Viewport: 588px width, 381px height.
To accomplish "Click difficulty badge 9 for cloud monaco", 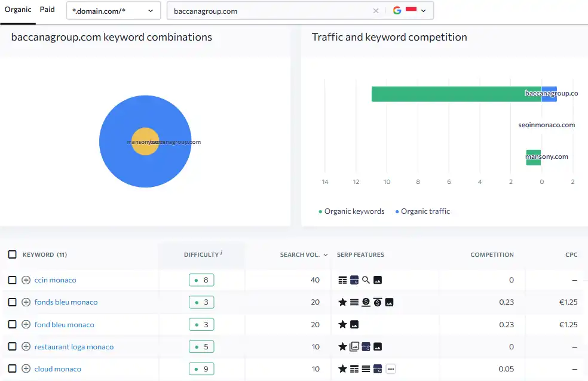I will (x=201, y=368).
